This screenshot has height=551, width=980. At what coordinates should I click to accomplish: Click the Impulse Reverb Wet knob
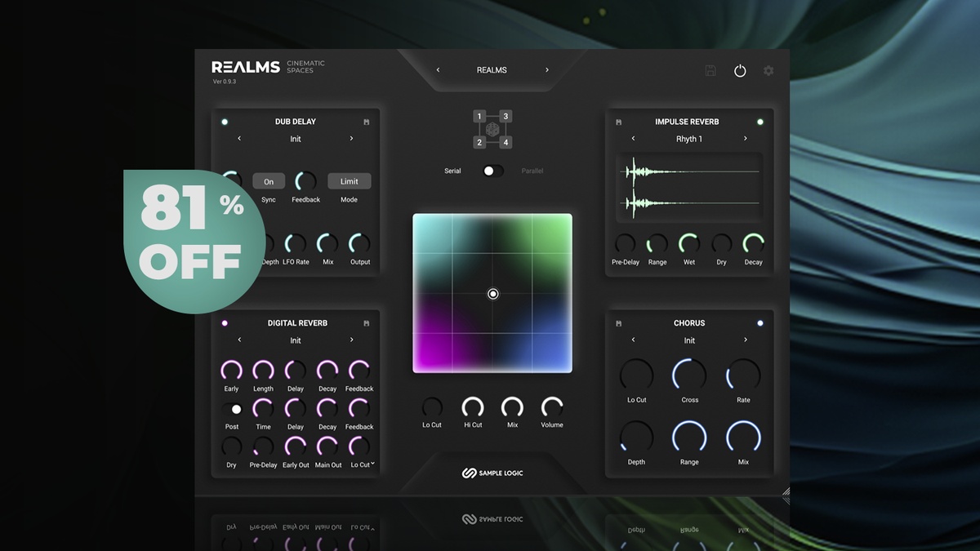point(689,243)
